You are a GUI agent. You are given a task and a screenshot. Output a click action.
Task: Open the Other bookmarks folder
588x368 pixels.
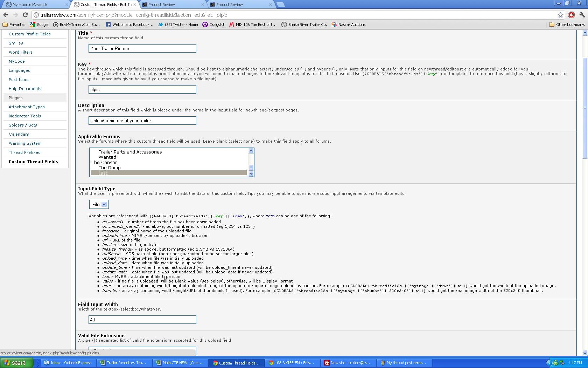(567, 25)
